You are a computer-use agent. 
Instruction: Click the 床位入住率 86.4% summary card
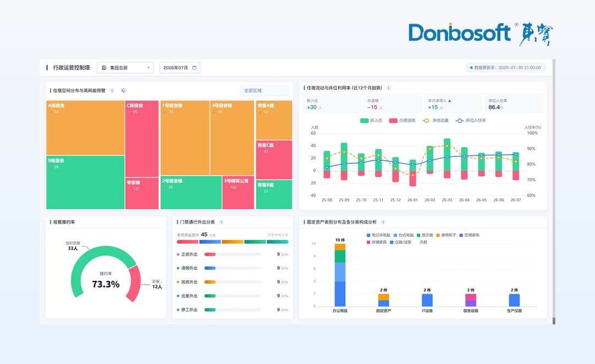(514, 104)
